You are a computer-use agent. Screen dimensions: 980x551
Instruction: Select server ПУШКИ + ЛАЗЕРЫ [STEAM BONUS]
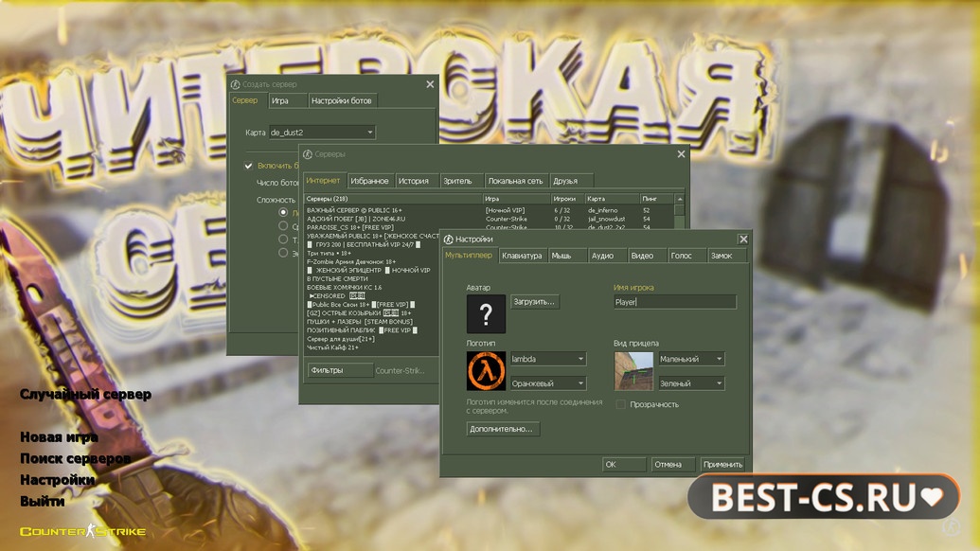click(360, 322)
